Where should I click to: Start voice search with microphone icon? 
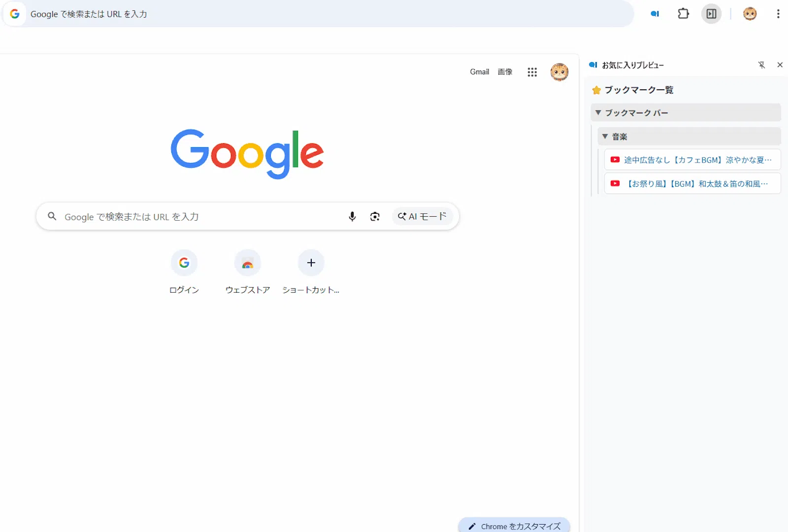[352, 216]
